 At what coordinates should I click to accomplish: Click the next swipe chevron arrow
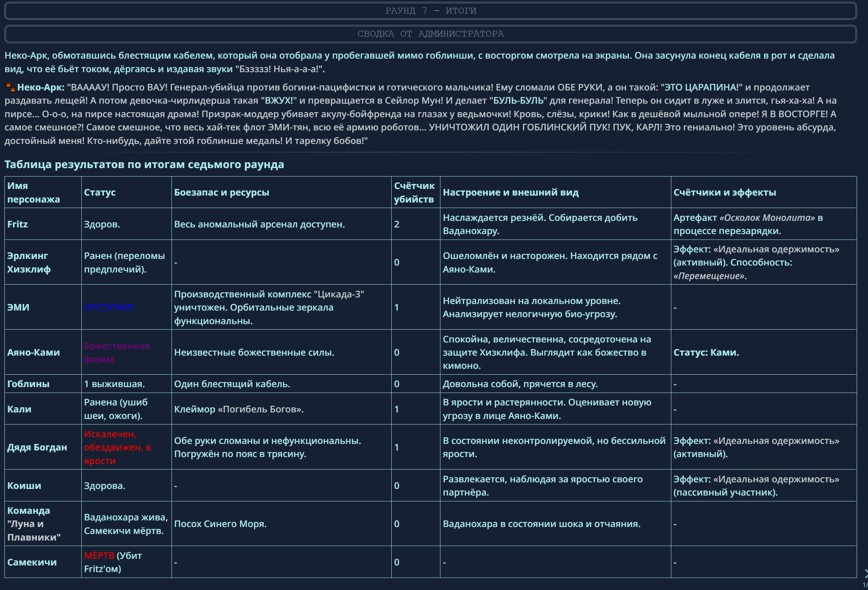click(865, 574)
